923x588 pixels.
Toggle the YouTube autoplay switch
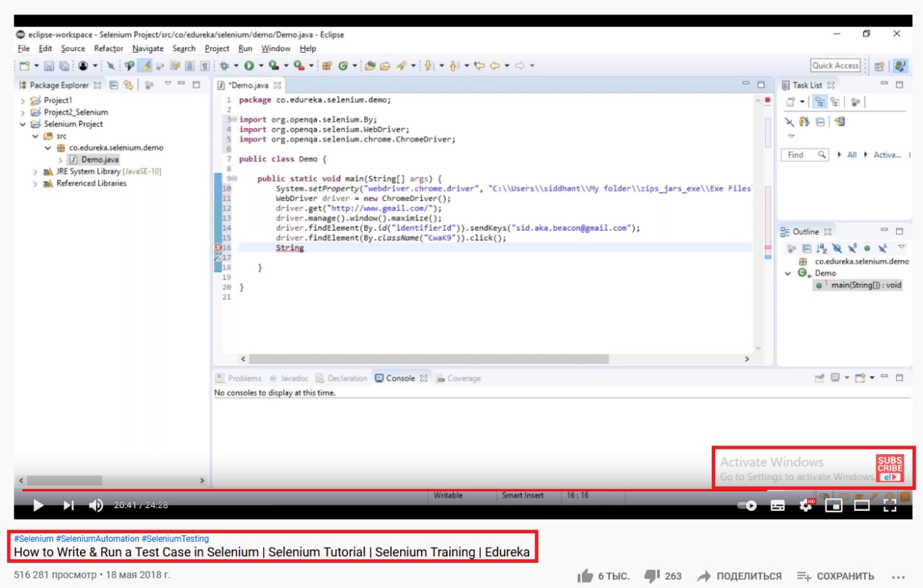point(746,505)
